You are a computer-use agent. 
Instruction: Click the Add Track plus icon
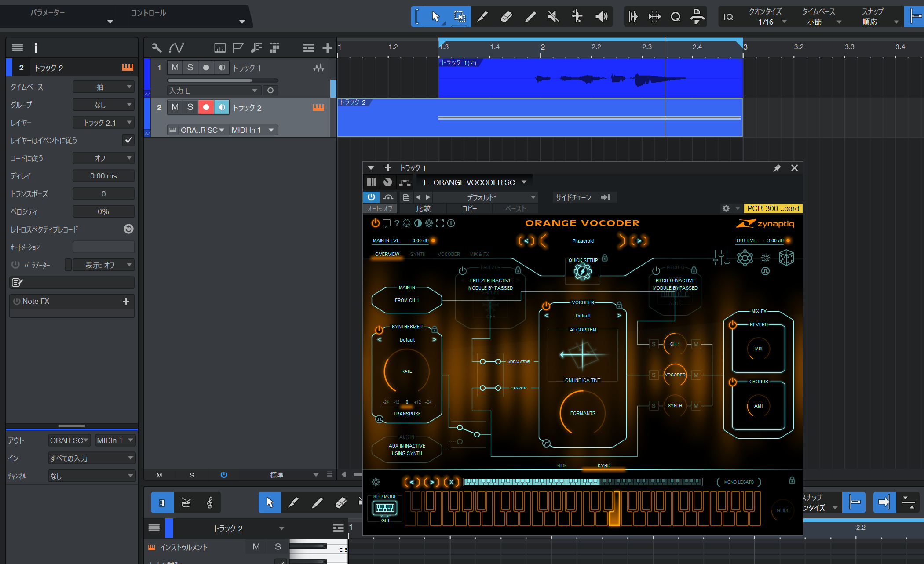pyautogui.click(x=327, y=47)
